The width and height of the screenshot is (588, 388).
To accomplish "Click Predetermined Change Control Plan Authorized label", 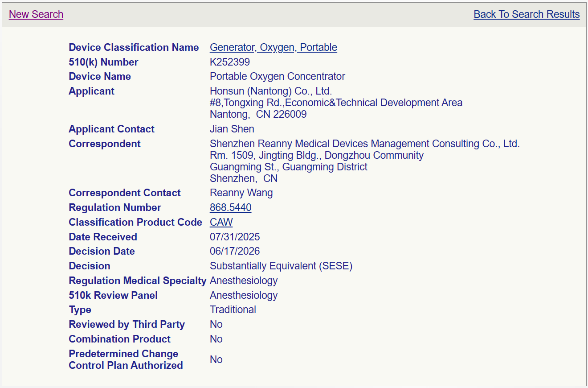I will coord(126,359).
